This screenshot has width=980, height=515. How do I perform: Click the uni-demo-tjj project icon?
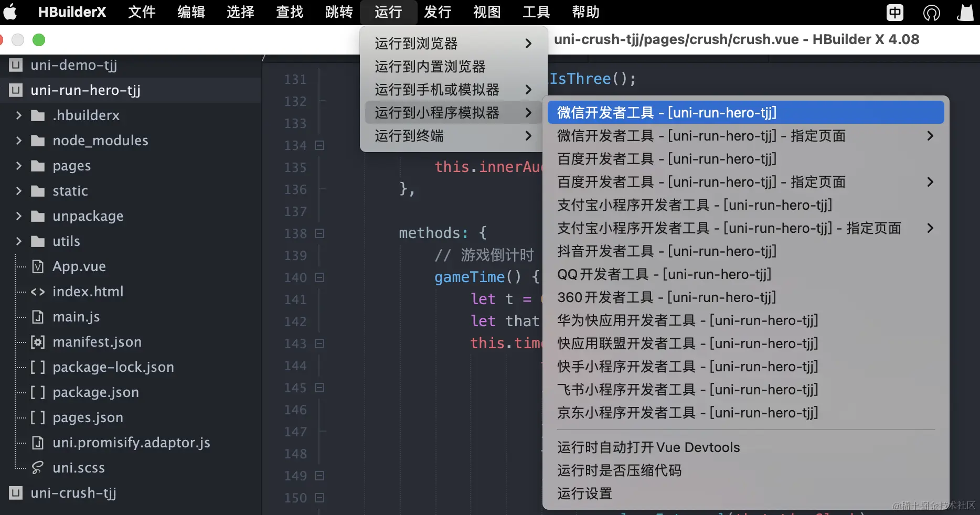click(16, 65)
